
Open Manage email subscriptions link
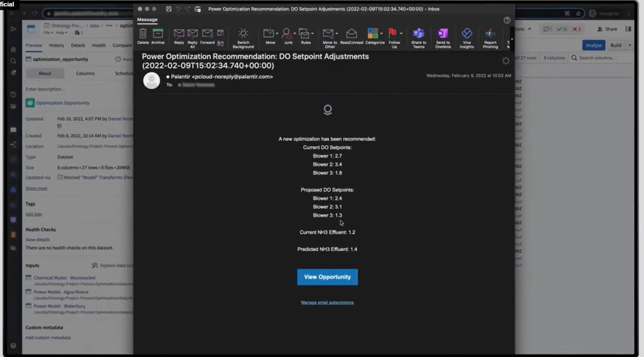click(327, 302)
